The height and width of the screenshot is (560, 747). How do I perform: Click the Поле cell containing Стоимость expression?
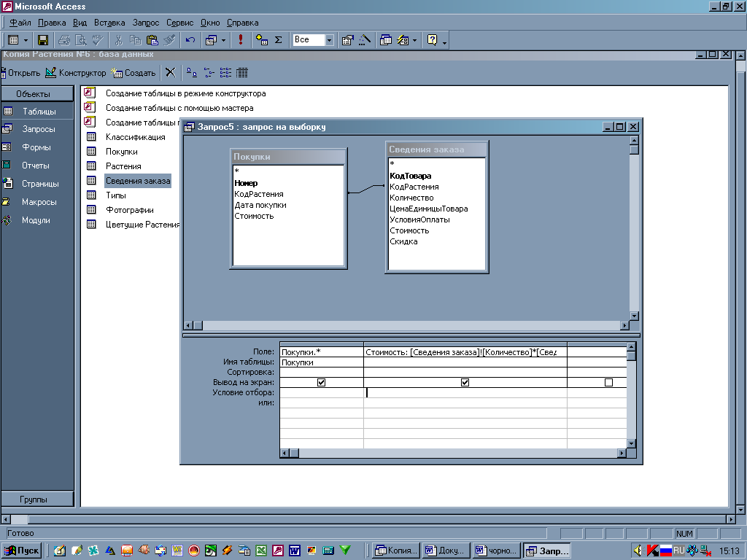[465, 352]
